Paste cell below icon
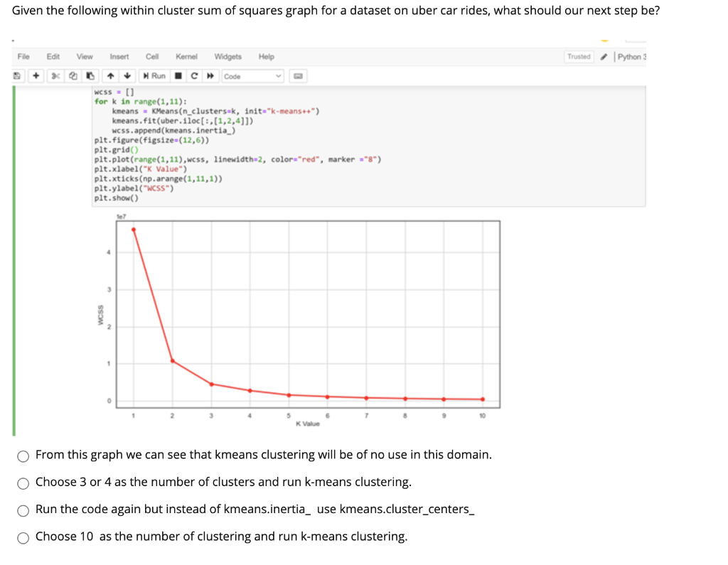728x565 pixels. (90, 75)
